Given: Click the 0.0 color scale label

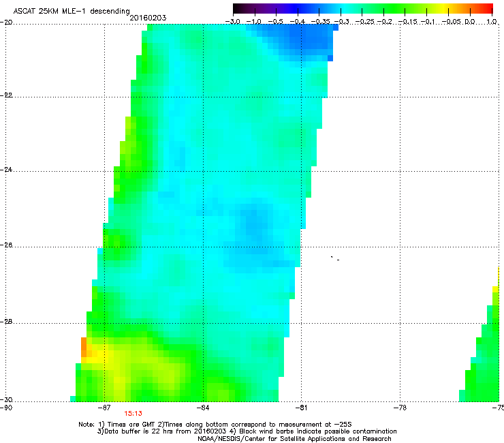Looking at the screenshot, I should click(470, 22).
